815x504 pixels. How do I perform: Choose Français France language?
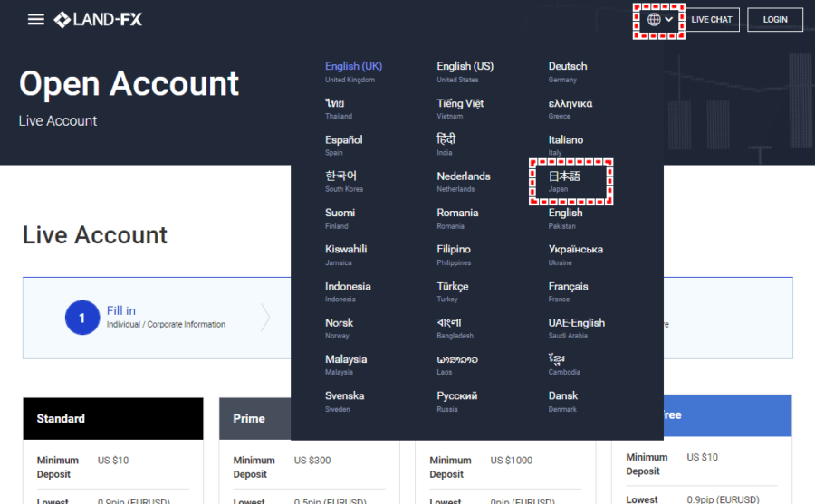pos(568,291)
